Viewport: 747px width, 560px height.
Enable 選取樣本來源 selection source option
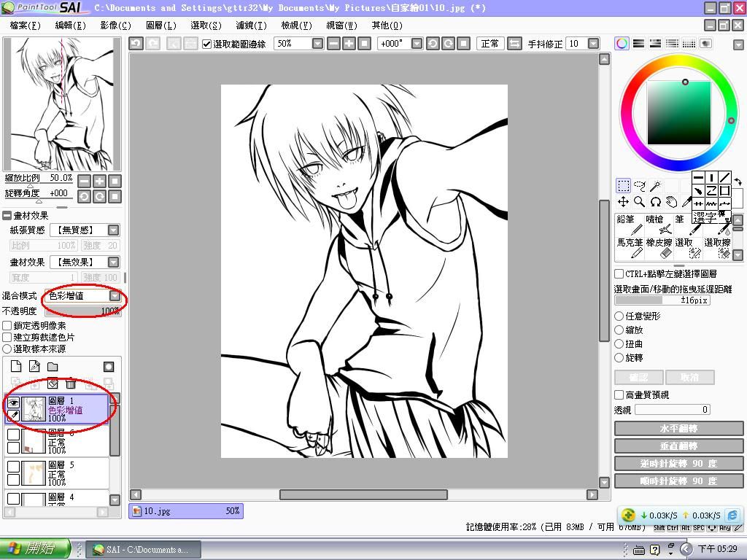(x=7, y=349)
